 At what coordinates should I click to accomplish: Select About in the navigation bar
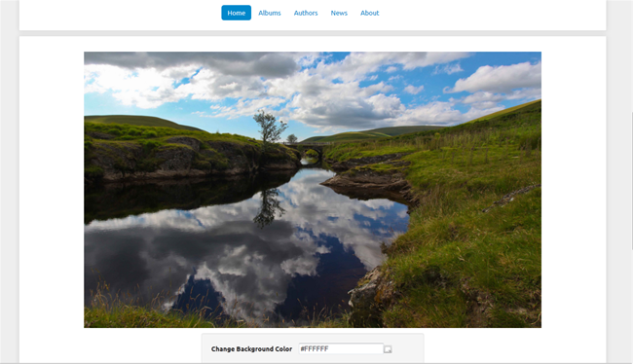tap(369, 13)
